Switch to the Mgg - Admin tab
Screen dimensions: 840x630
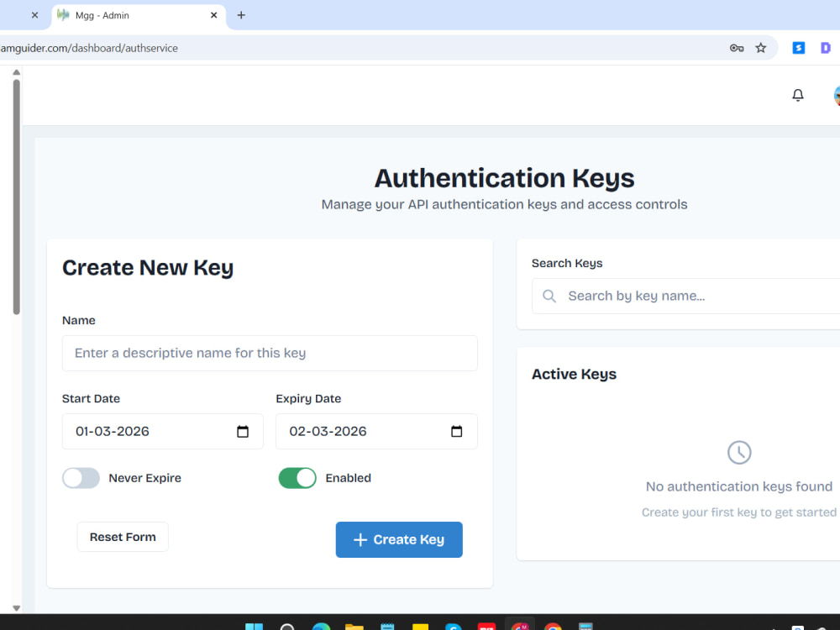[x=139, y=15]
